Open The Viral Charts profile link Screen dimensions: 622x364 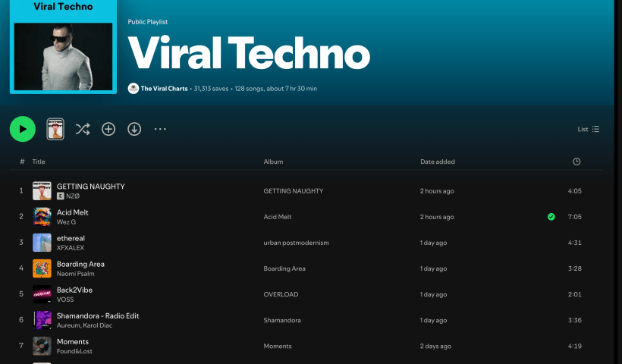165,89
